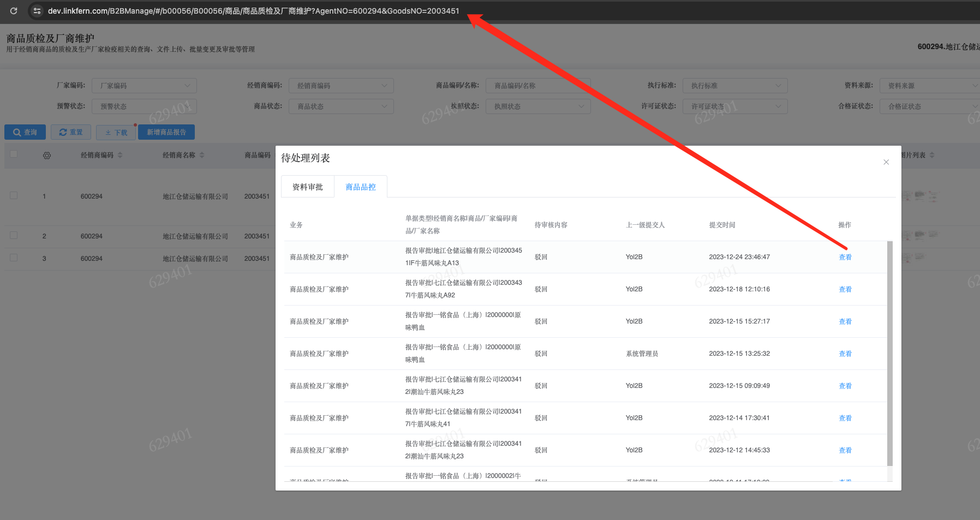Click the 查询 search button
Image resolution: width=980 pixels, height=520 pixels.
(x=25, y=132)
